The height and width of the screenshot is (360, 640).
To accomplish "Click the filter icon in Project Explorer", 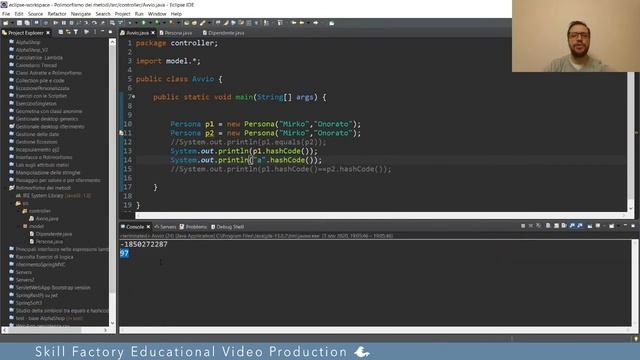I will [76, 32].
